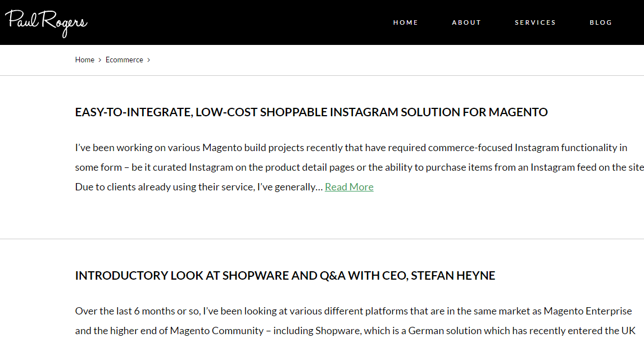Click the Home breadcrumb link
Screen dimensions: 644x342
[85, 60]
